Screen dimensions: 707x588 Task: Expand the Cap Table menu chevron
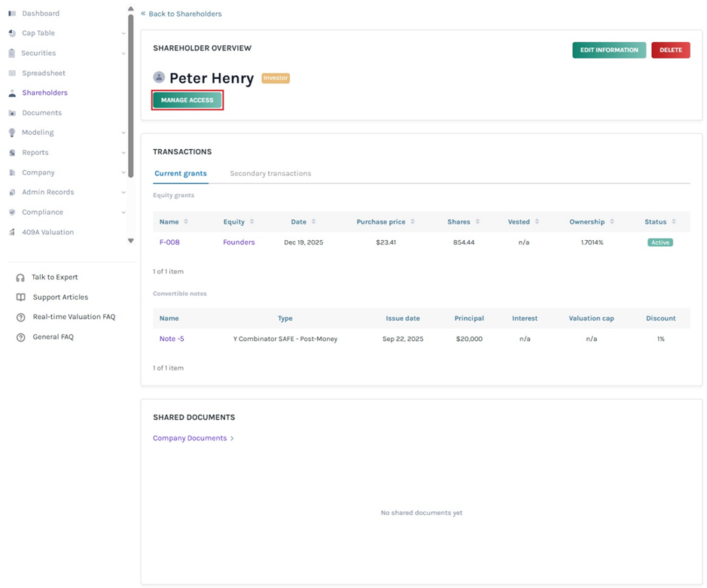point(123,33)
